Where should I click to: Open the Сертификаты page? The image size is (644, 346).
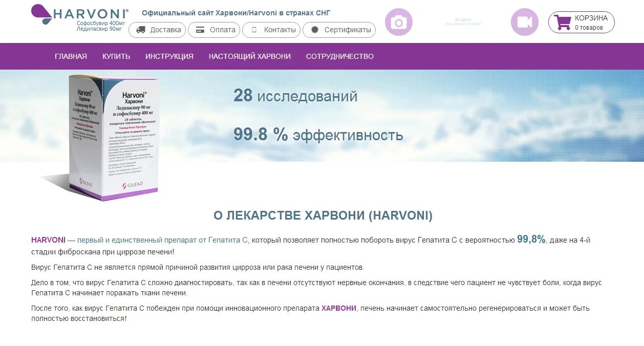pyautogui.click(x=339, y=30)
